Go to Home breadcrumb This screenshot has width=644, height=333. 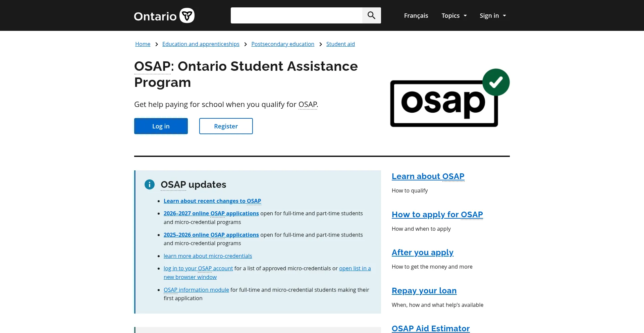coord(143,44)
